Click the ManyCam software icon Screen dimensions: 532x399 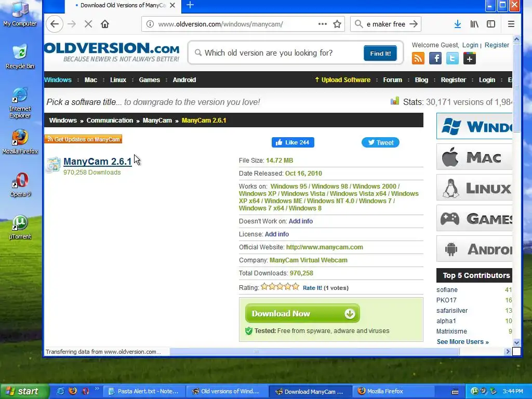54,165
